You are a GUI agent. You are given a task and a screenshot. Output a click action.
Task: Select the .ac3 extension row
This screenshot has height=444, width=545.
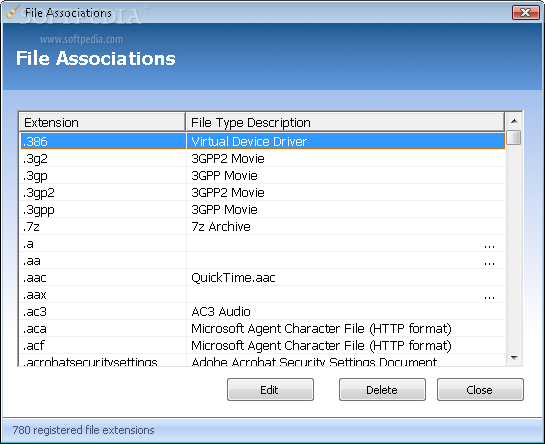point(263,312)
